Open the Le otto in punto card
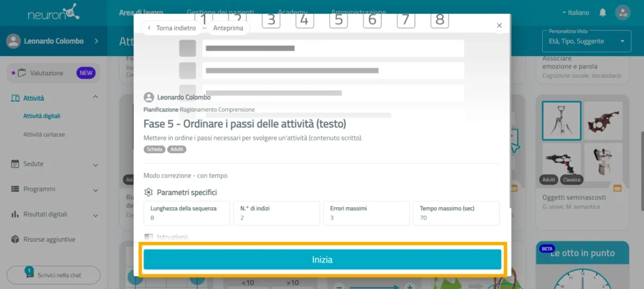This screenshot has height=289, width=644. tap(582, 264)
